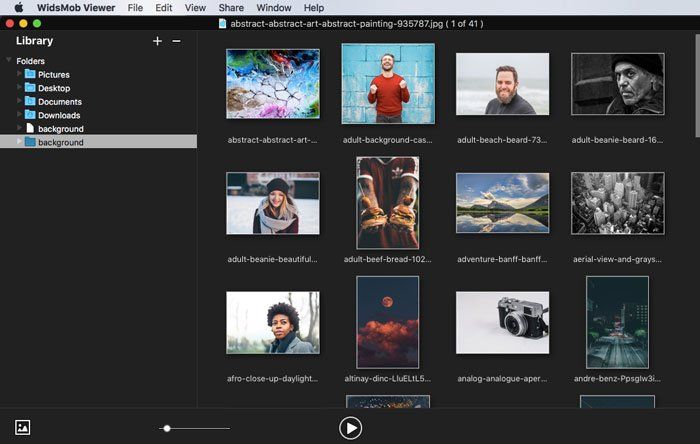Click the Downloads folder icon

[x=30, y=115]
